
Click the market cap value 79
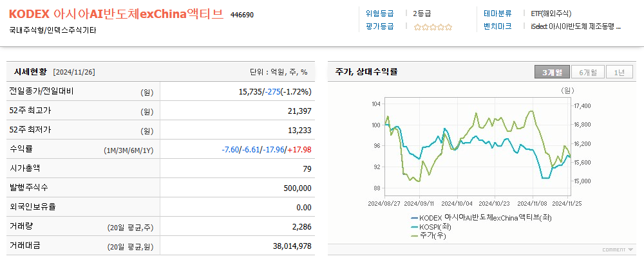(x=307, y=169)
